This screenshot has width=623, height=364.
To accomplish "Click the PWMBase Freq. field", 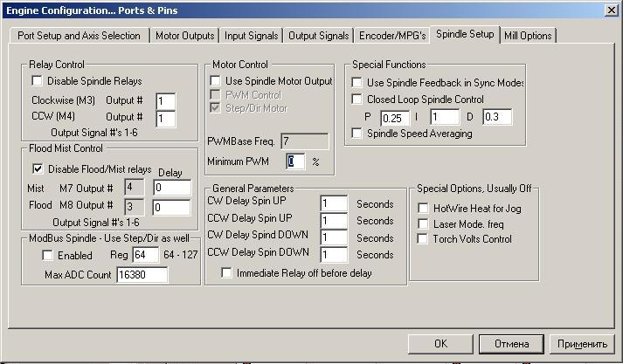I will click(x=305, y=141).
